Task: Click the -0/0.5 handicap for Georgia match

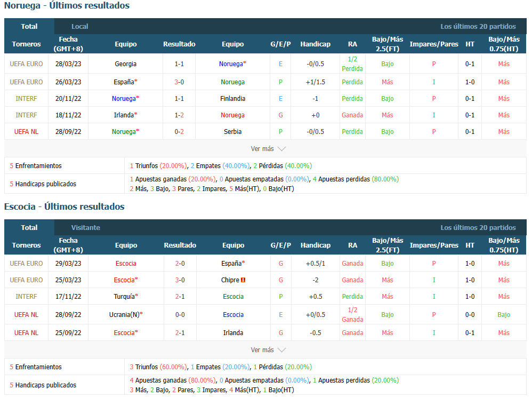Action: click(315, 64)
